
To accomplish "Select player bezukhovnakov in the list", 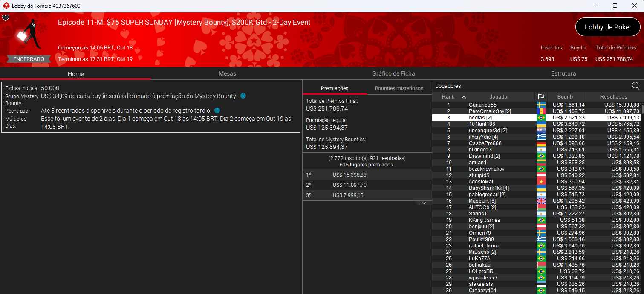I will 537,169.
